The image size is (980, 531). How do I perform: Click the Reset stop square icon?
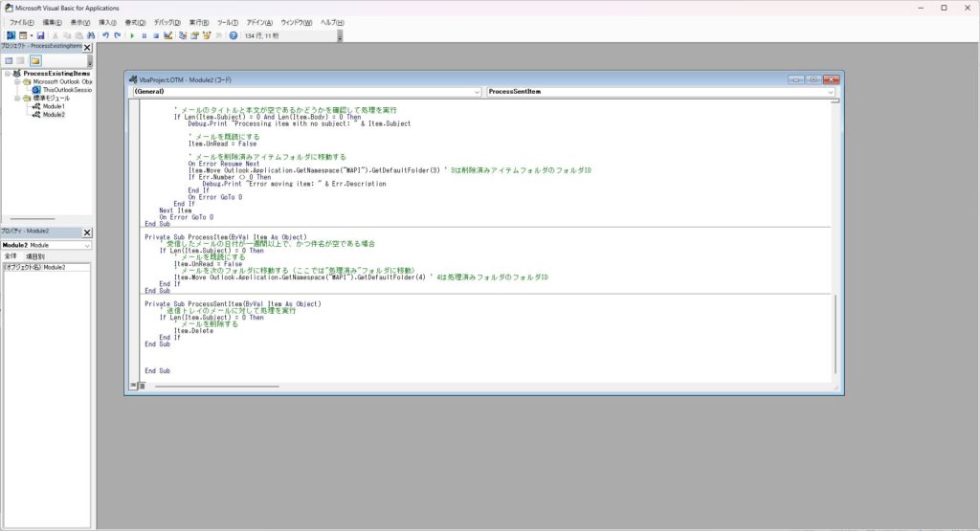[155, 35]
